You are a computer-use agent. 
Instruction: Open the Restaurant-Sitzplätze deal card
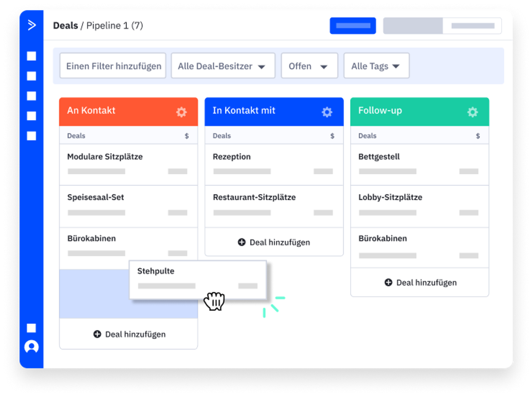click(274, 205)
